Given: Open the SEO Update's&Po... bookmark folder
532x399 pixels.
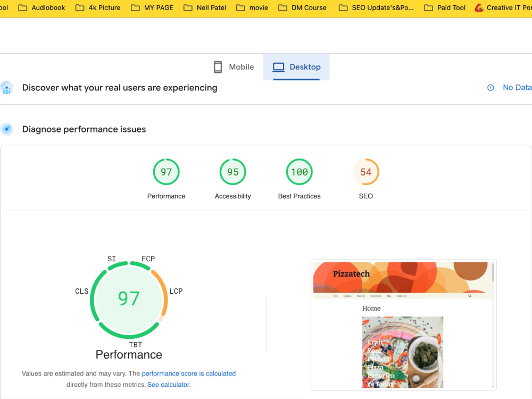Looking at the screenshot, I should click(x=376, y=7).
